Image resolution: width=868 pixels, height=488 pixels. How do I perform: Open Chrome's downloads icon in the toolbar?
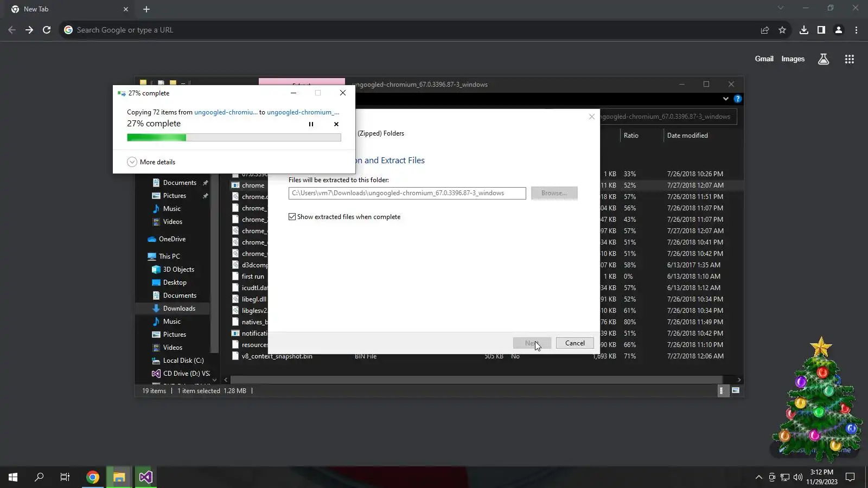(x=804, y=30)
